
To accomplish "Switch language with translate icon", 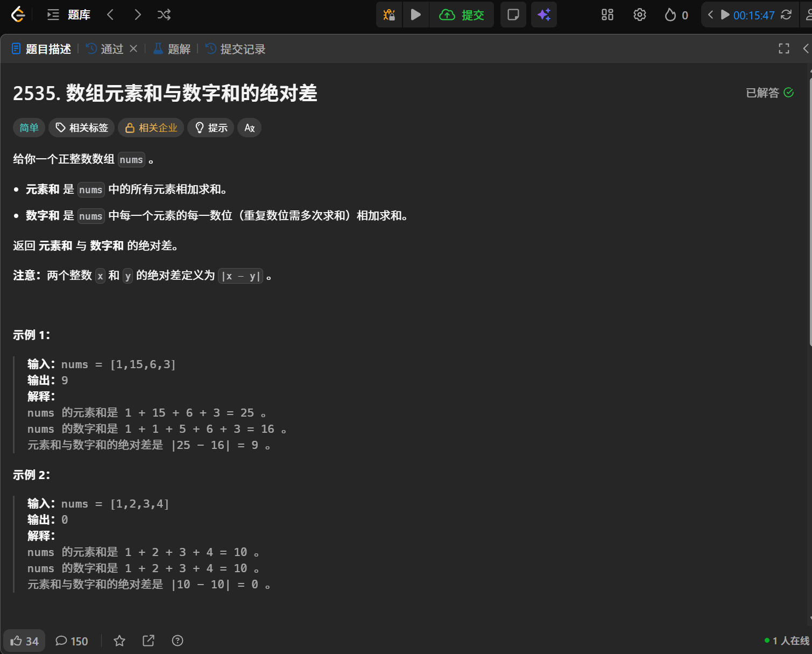I will (x=249, y=128).
